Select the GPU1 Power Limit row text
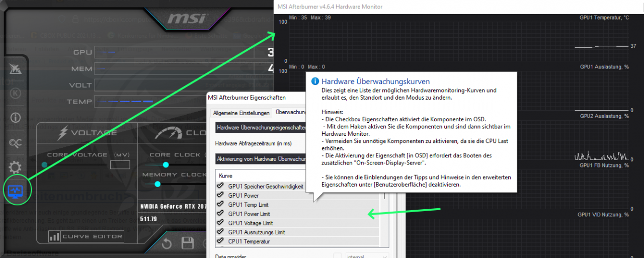 [x=249, y=214]
